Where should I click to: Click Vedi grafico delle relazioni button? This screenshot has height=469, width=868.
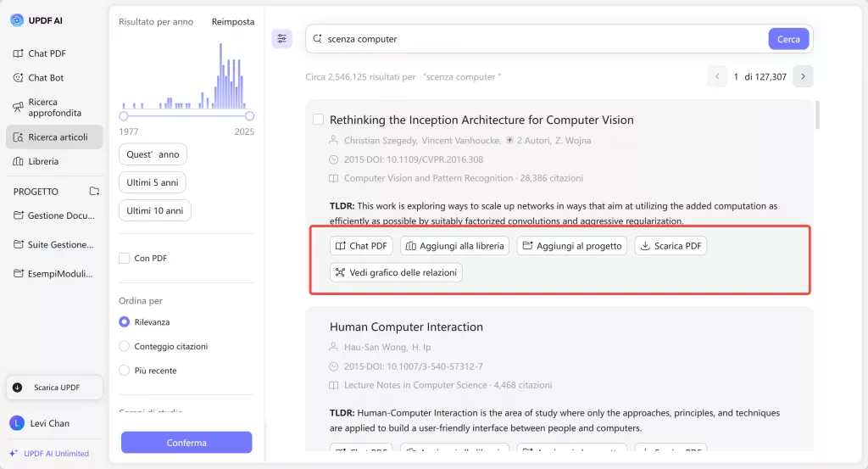[x=396, y=273]
